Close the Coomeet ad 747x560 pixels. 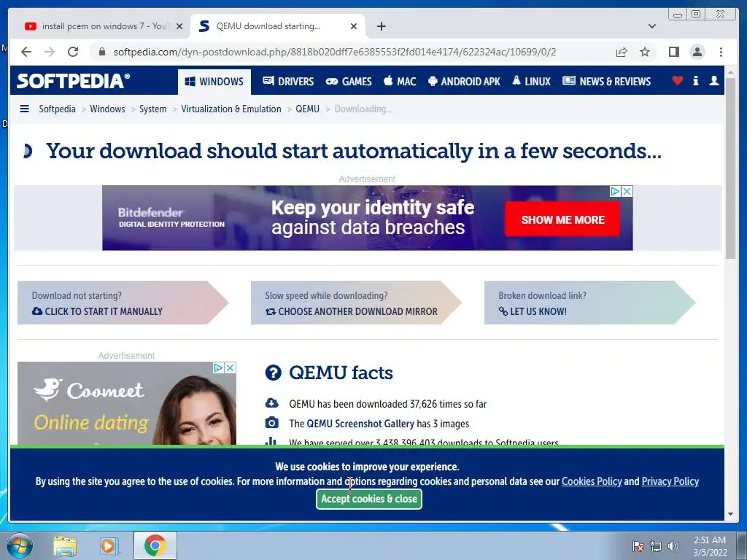coord(230,367)
